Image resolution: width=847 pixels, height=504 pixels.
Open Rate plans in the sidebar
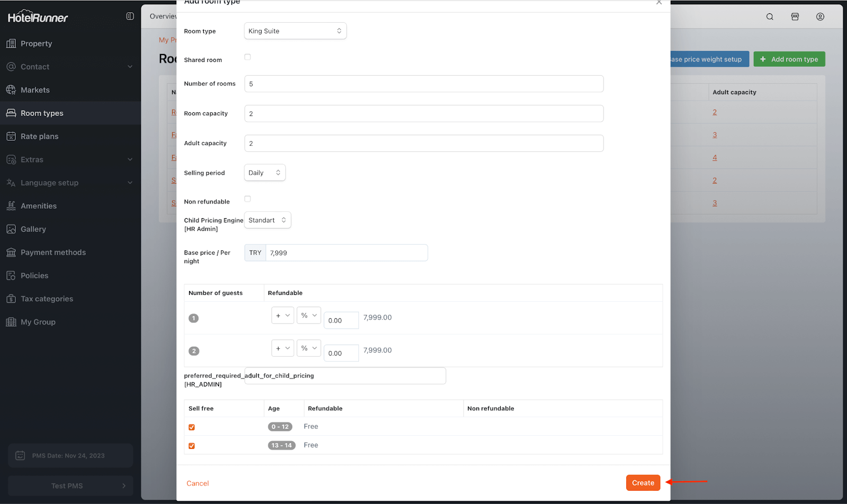click(40, 137)
